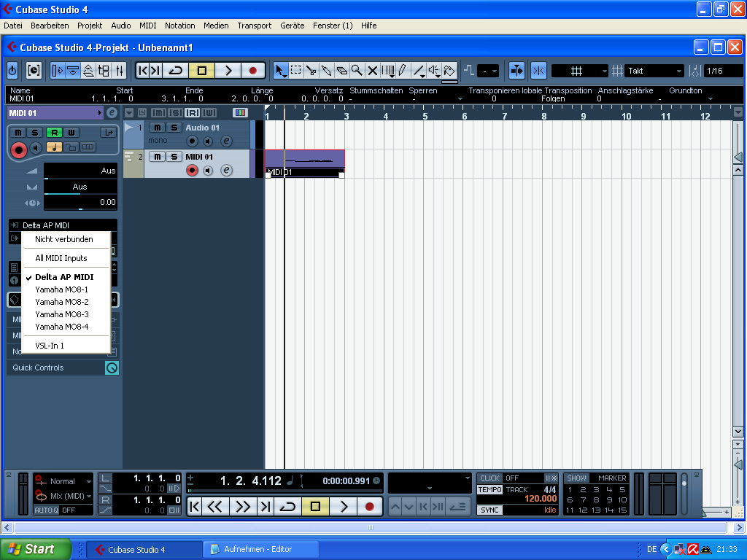Select the Mute X tool
The image size is (747, 560).
click(x=373, y=71)
